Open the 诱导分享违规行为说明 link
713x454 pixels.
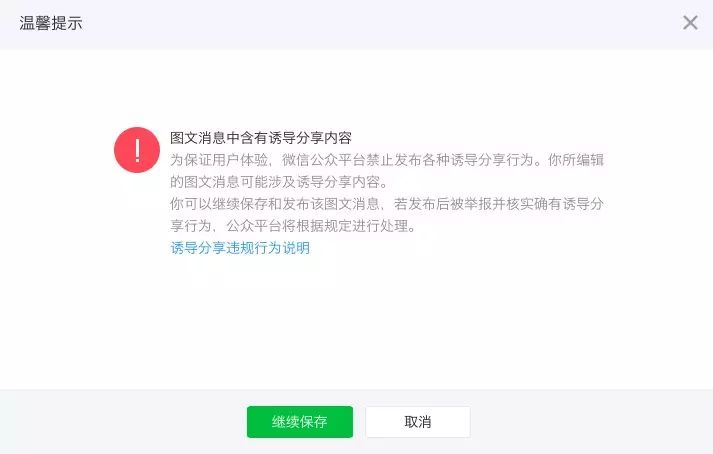(240, 248)
